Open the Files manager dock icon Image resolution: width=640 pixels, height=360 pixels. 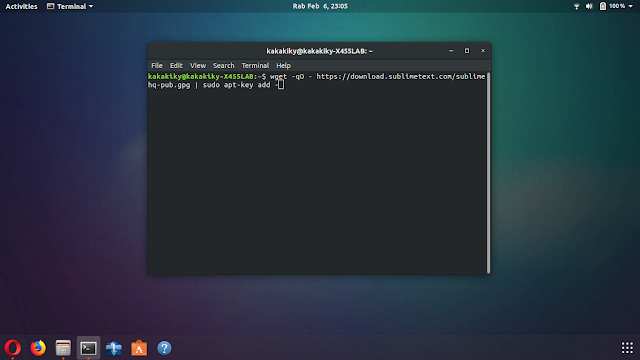(63, 348)
